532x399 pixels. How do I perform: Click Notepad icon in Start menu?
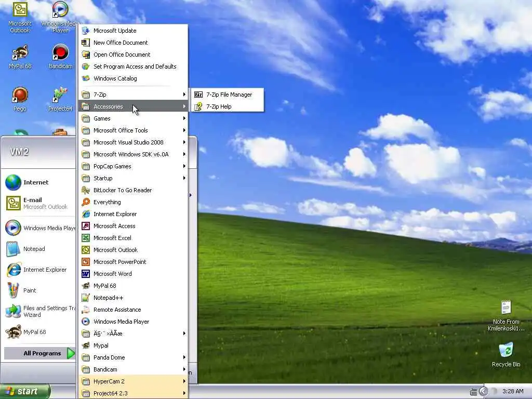point(13,249)
